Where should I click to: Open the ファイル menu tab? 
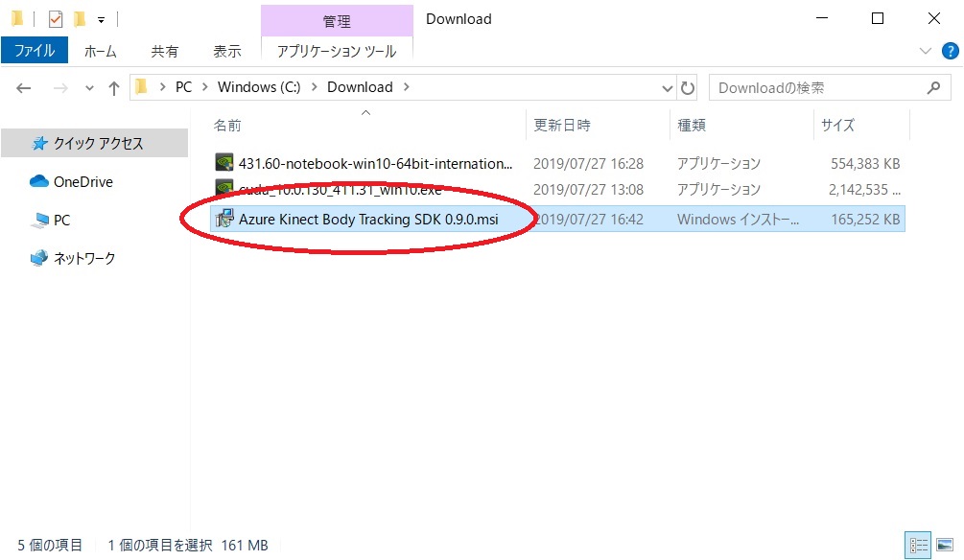[x=35, y=51]
